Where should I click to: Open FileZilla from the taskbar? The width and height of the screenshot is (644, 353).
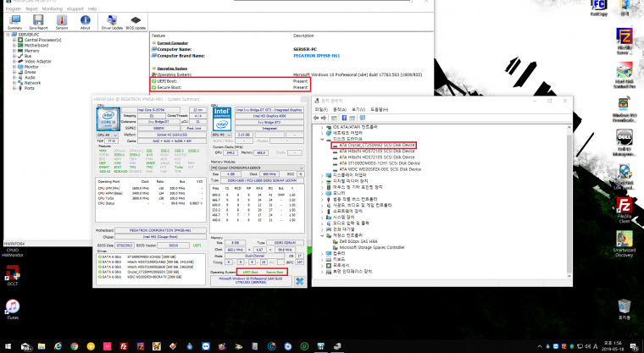point(124,346)
